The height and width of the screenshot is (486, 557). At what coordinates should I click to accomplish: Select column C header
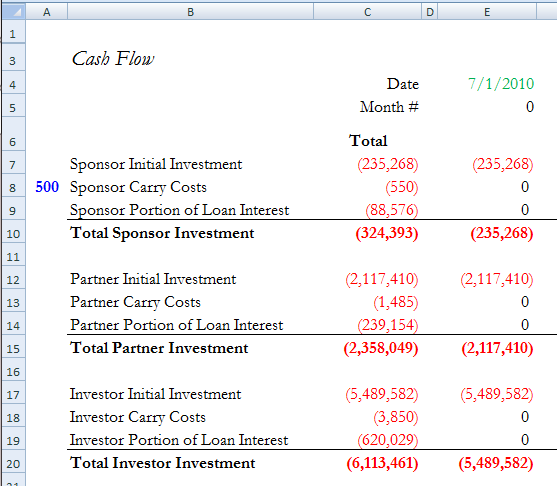click(x=368, y=12)
